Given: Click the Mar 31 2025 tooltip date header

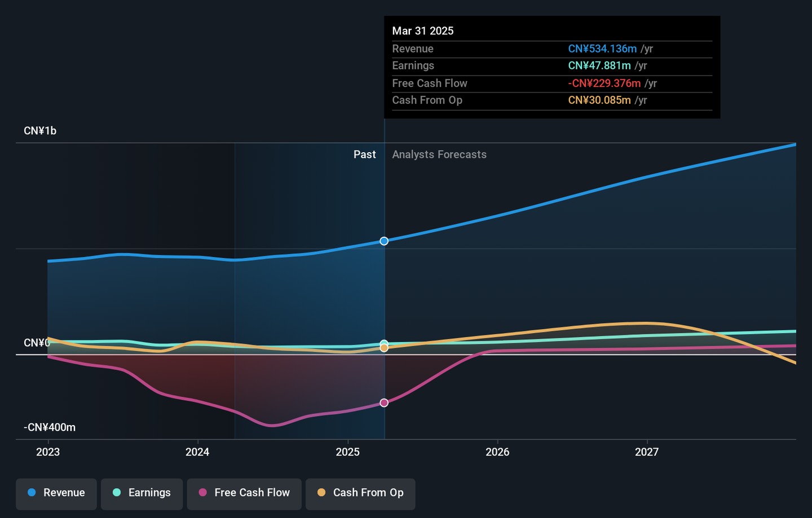Looking at the screenshot, I should (423, 31).
